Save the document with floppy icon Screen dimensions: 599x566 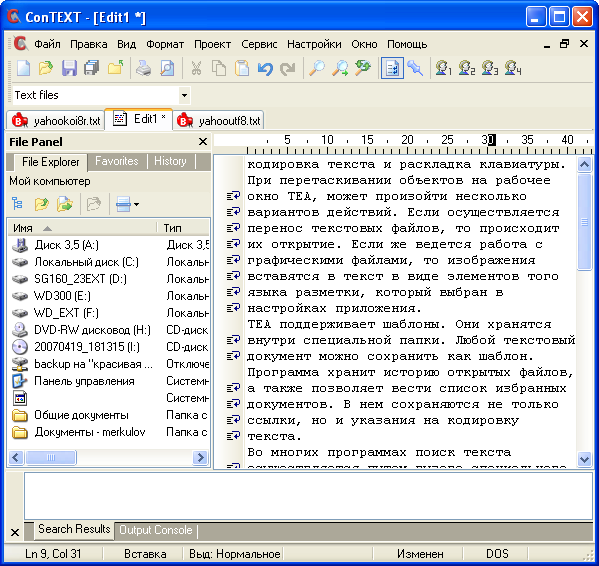(69, 68)
